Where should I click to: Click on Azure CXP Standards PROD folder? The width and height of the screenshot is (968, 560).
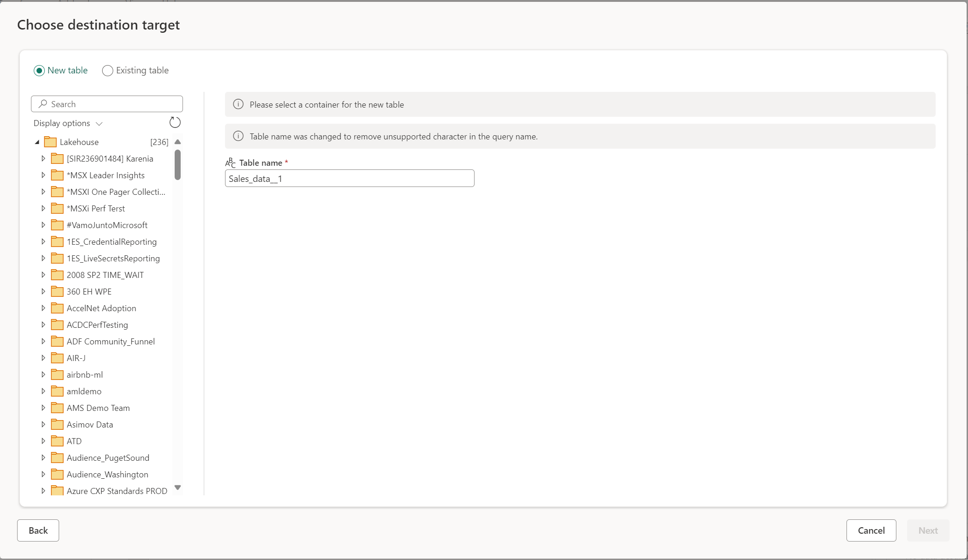[117, 491]
